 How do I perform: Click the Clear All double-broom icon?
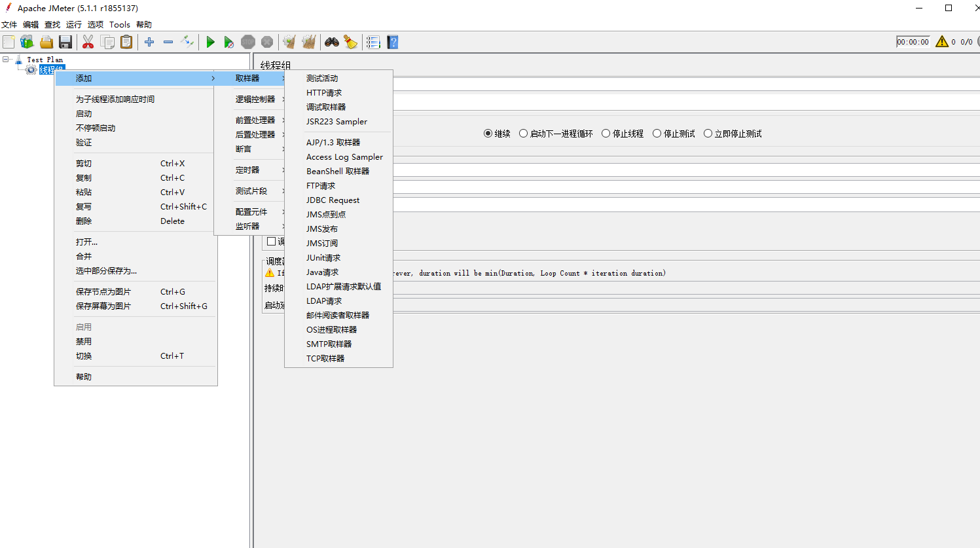pyautogui.click(x=309, y=42)
